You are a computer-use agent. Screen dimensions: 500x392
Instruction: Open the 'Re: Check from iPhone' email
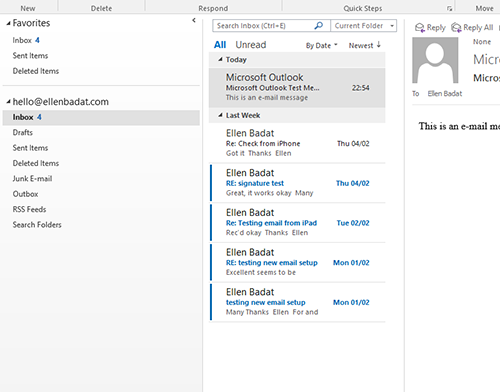297,143
